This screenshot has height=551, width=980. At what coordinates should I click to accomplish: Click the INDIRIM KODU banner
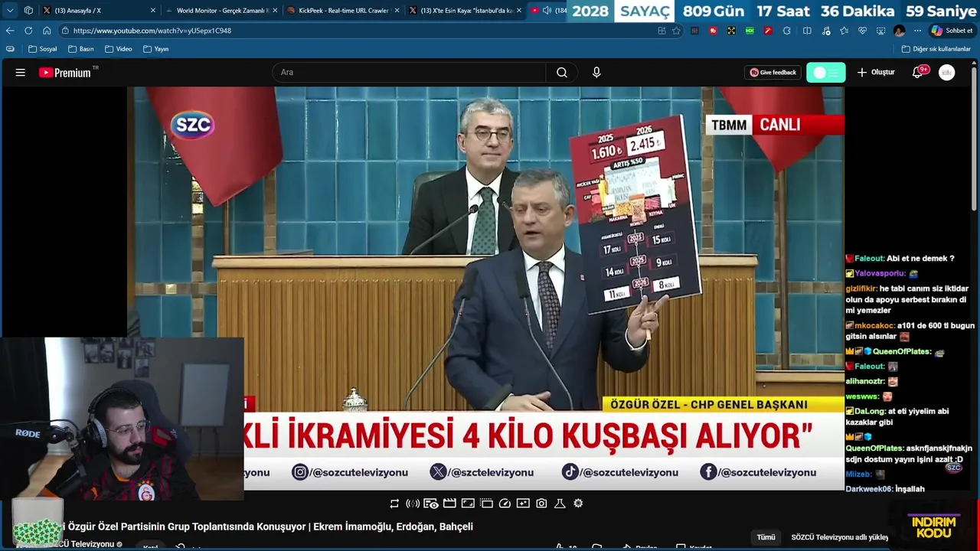click(935, 527)
